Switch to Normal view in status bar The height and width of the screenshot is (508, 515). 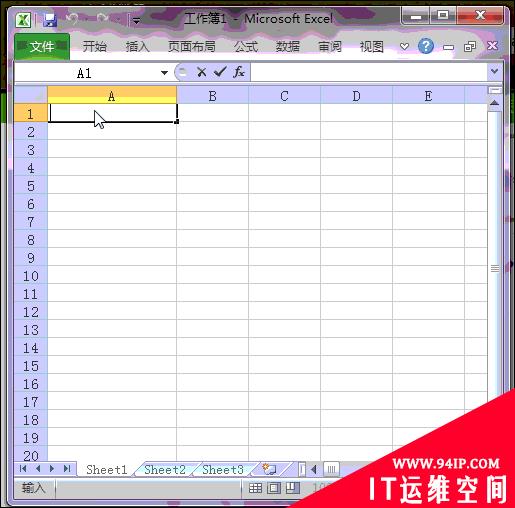(255, 488)
